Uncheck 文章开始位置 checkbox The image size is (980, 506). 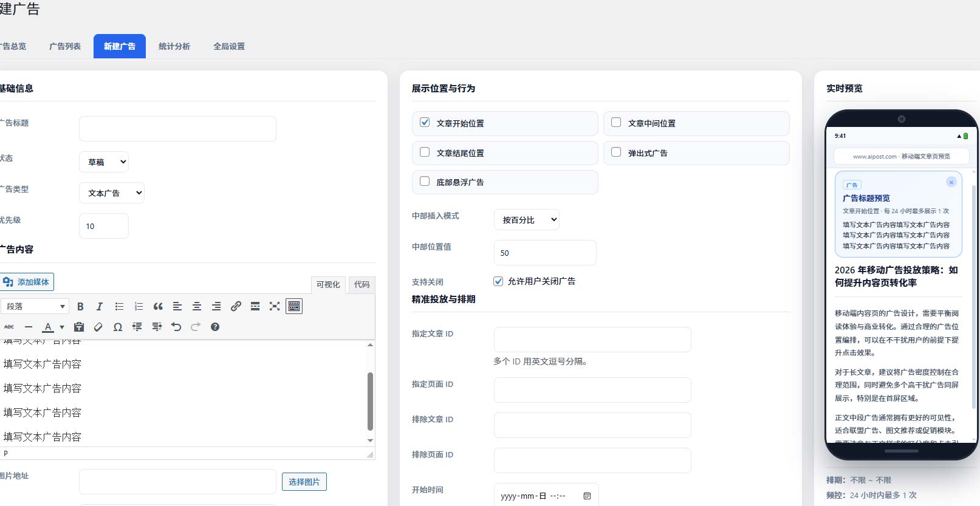click(x=425, y=122)
